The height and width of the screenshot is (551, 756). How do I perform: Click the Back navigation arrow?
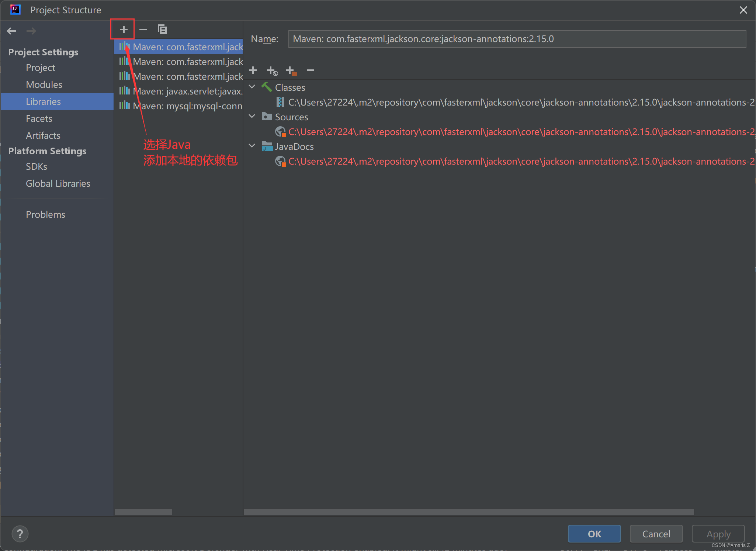coord(12,31)
